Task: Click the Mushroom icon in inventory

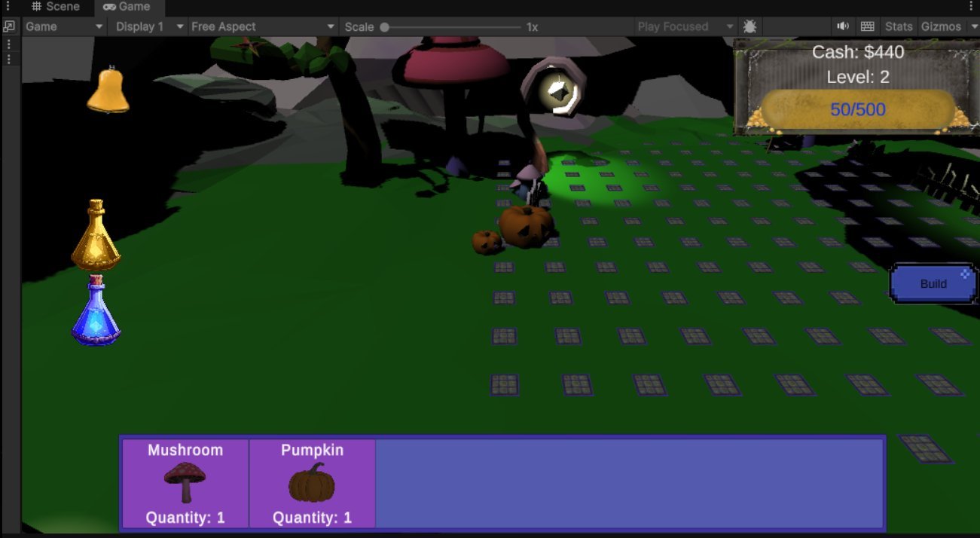Action: coord(185,482)
